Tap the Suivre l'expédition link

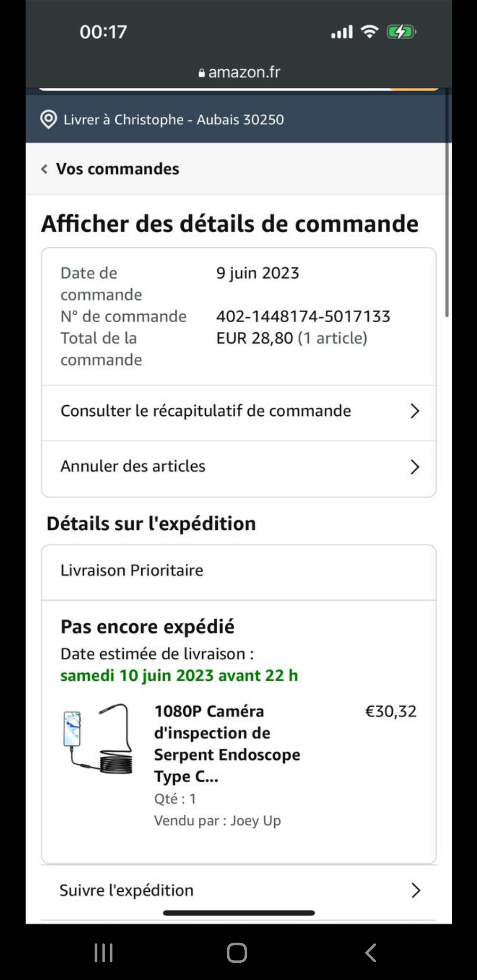(127, 890)
